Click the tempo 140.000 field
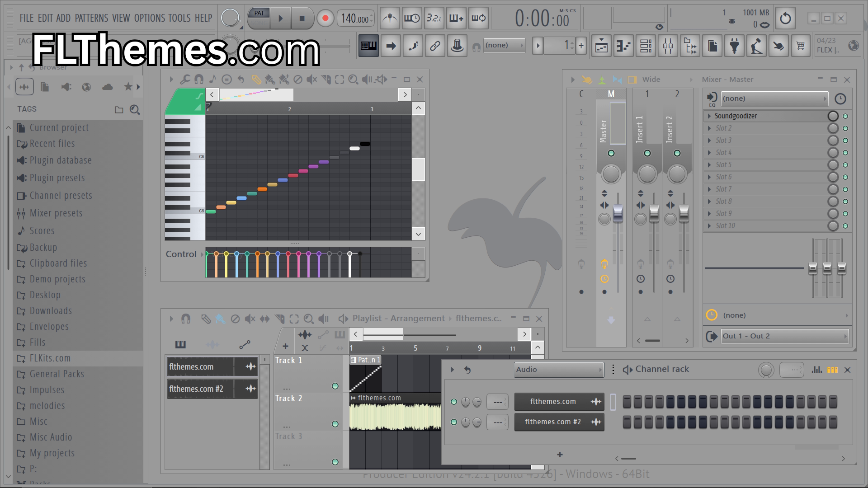The height and width of the screenshot is (488, 868). point(355,19)
